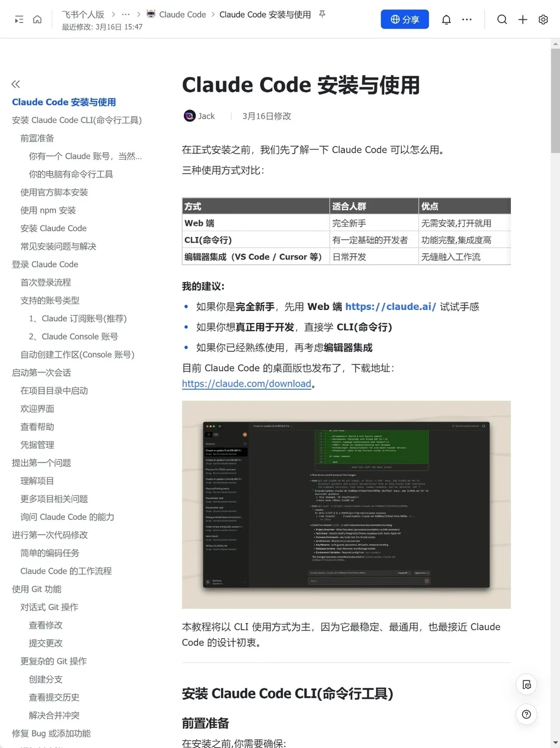Select 你的电脑有命令行工具 outline entry
The width and height of the screenshot is (560, 748).
(x=71, y=174)
